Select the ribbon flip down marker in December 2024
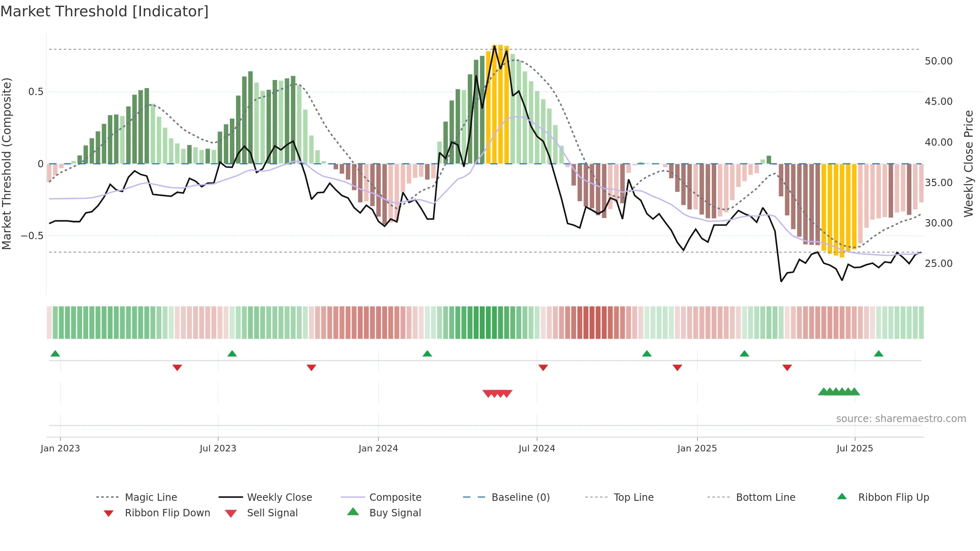This screenshot has width=980, height=551. point(677,368)
